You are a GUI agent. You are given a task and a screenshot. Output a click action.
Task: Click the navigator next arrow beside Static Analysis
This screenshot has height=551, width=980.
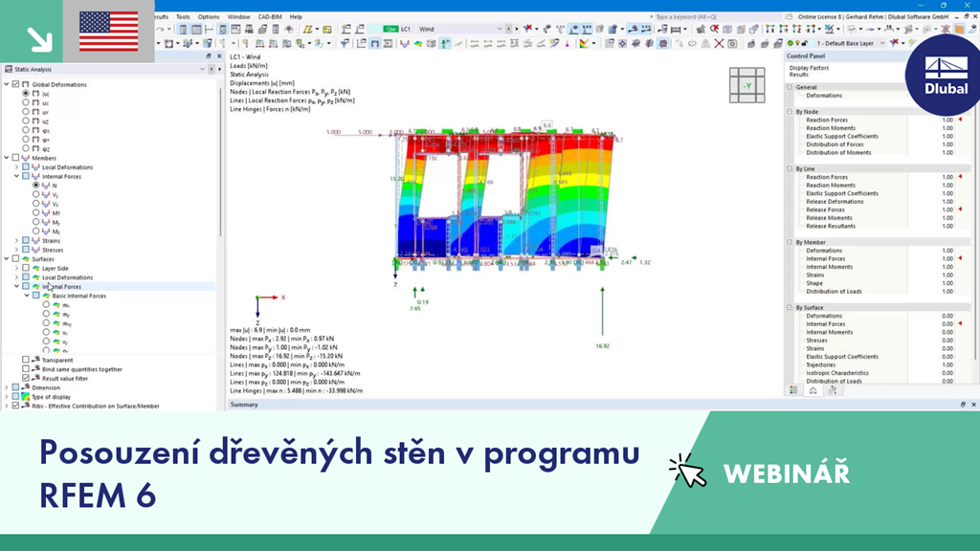coord(219,69)
